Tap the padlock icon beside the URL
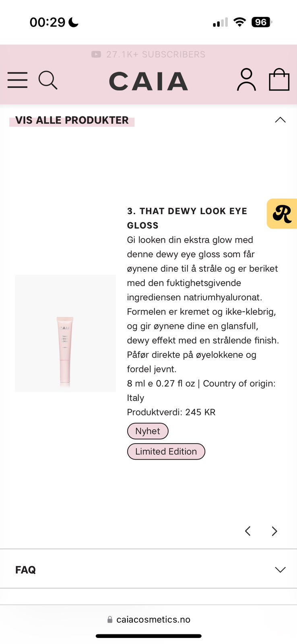Viewport: 297px width, 644px height. click(x=110, y=619)
